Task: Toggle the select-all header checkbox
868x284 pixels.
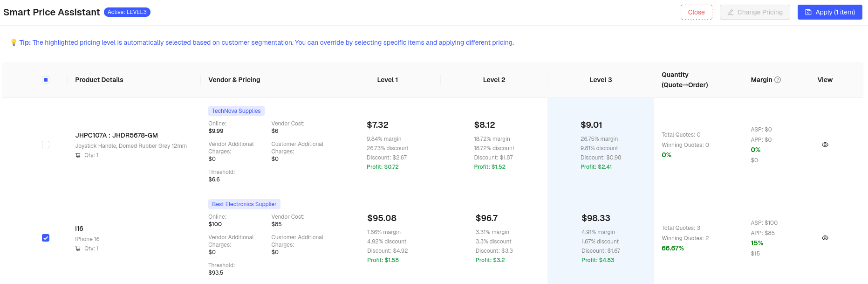Action: tap(46, 80)
